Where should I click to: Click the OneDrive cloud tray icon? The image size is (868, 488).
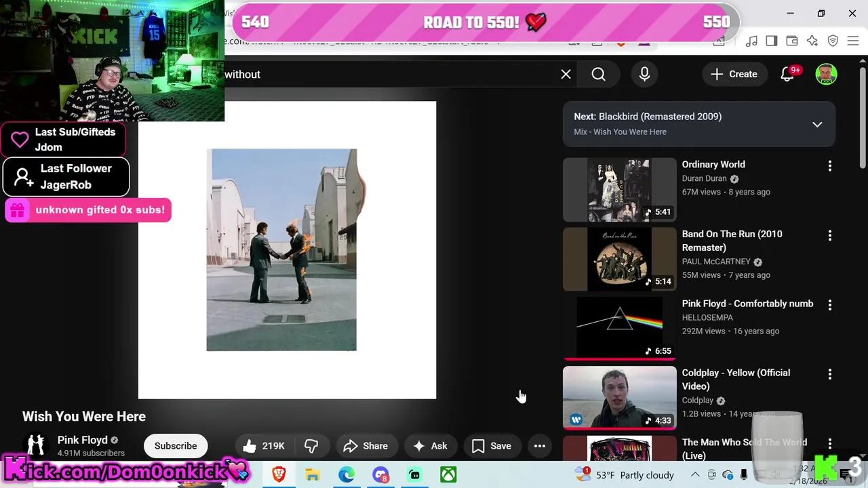pyautogui.click(x=728, y=474)
